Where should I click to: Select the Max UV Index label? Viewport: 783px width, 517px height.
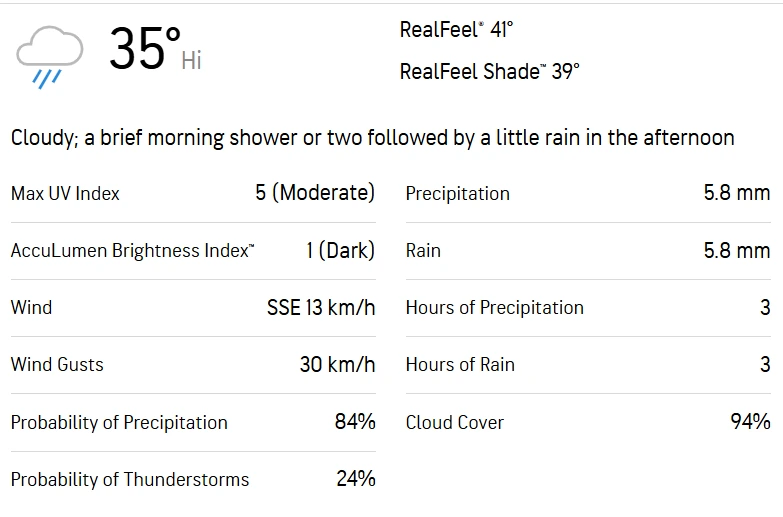click(x=65, y=194)
